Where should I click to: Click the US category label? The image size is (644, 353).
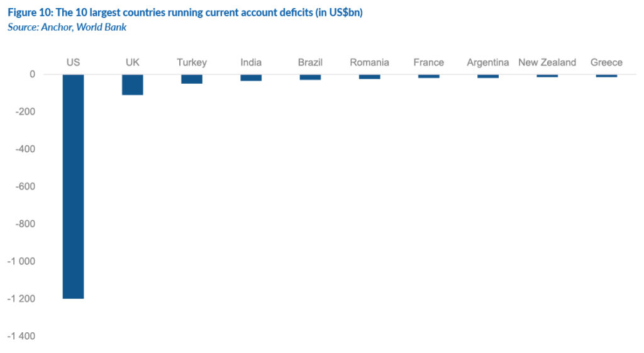(x=73, y=62)
